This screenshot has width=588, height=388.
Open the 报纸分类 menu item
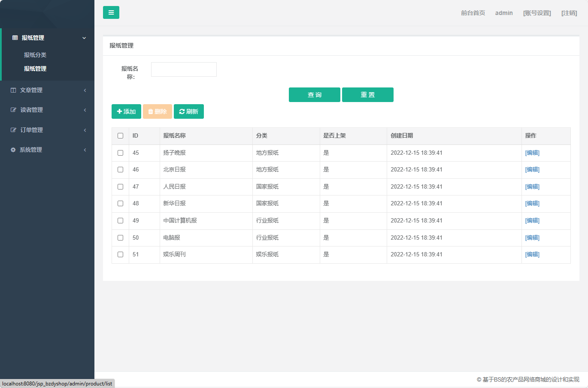pos(34,55)
